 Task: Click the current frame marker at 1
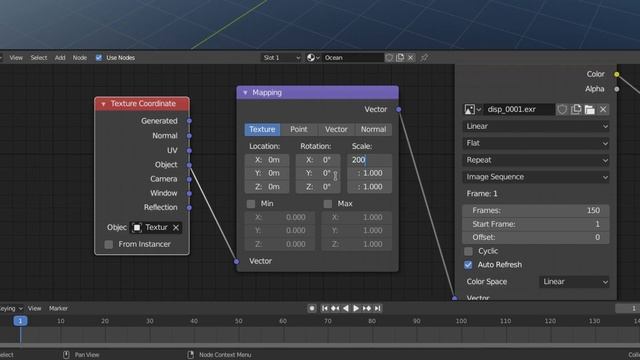(x=20, y=321)
